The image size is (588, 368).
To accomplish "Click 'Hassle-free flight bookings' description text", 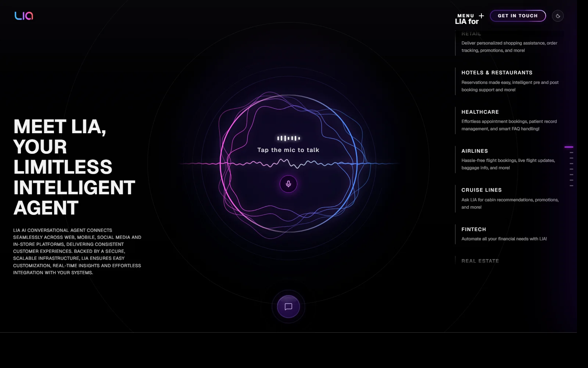I will [508, 164].
